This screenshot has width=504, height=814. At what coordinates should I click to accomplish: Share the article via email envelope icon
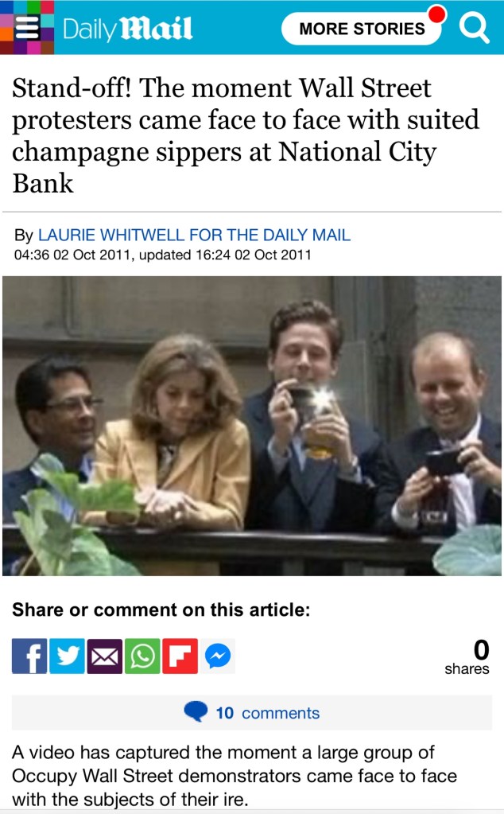click(105, 656)
